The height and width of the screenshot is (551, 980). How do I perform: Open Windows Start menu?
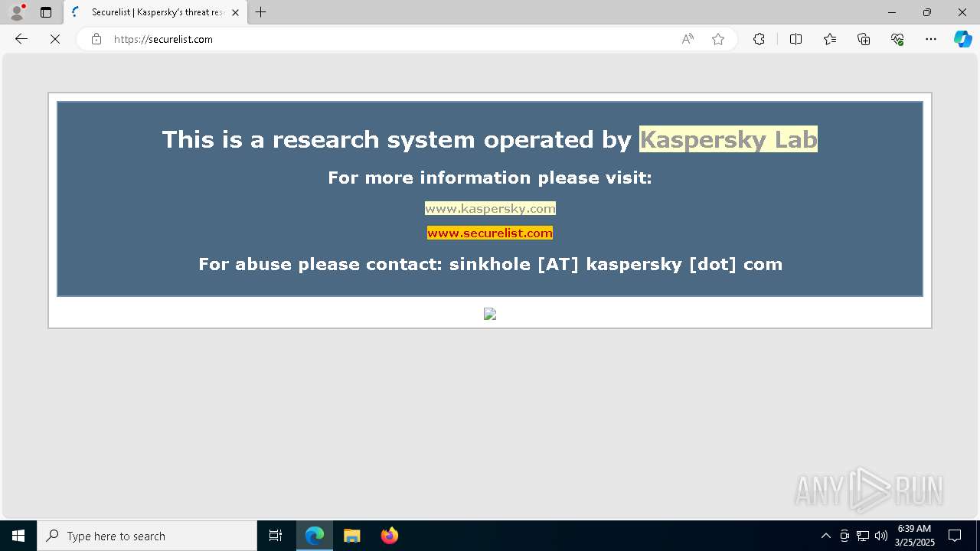18,536
